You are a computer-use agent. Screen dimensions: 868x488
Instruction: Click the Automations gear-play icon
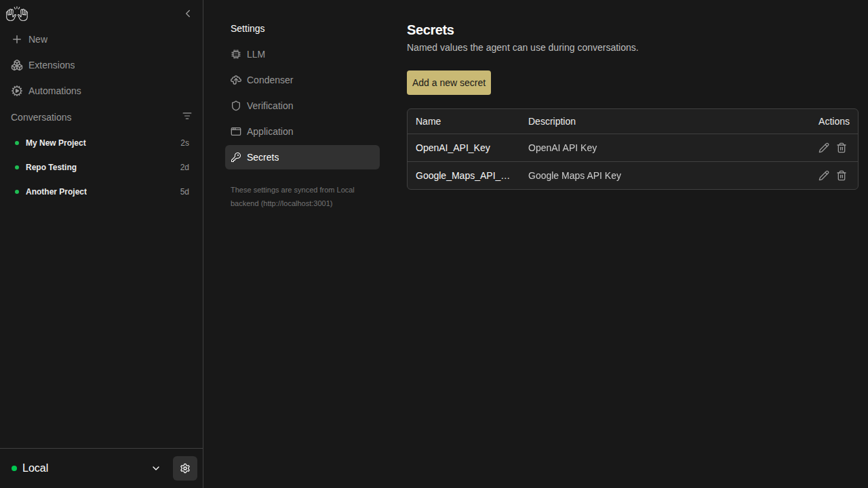click(x=17, y=91)
